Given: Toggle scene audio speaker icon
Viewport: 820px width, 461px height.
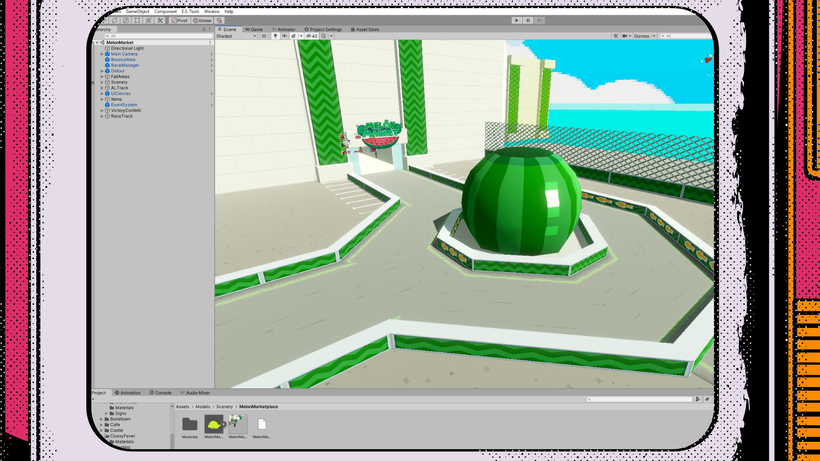Looking at the screenshot, I should (284, 36).
